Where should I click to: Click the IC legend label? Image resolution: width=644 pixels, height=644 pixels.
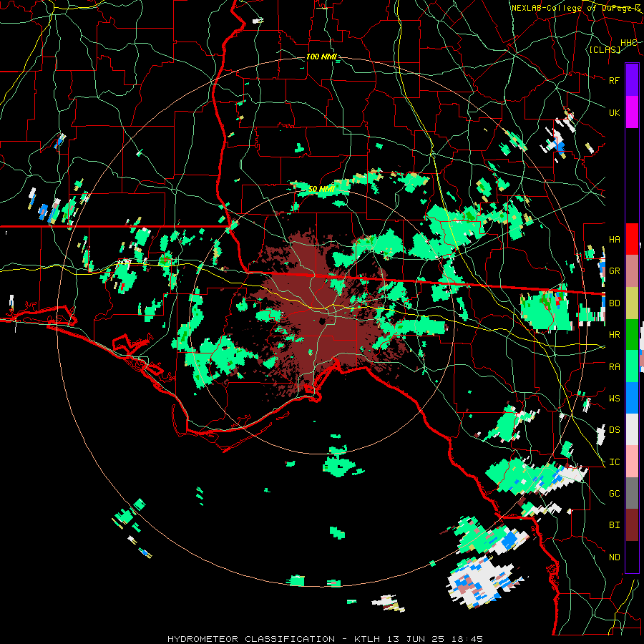coord(614,462)
